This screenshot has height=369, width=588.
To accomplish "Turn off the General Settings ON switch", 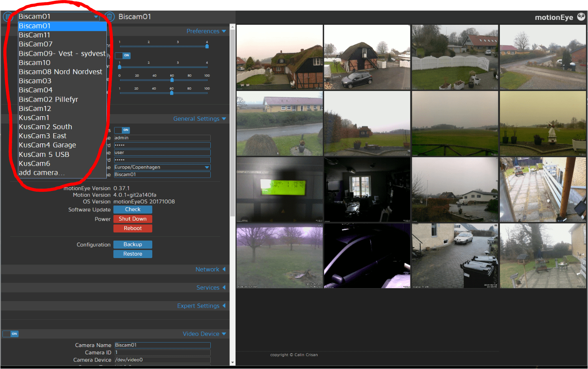I will [x=122, y=130].
